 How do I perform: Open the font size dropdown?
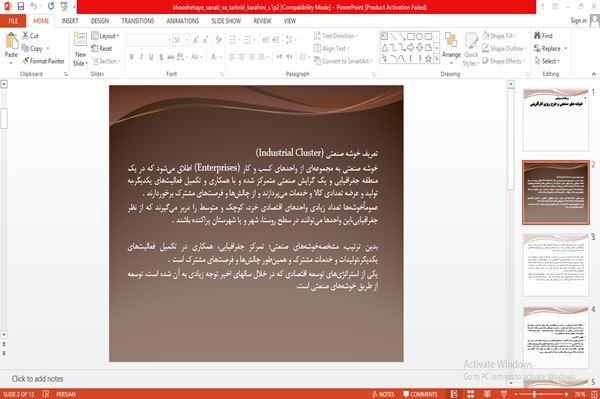187,40
